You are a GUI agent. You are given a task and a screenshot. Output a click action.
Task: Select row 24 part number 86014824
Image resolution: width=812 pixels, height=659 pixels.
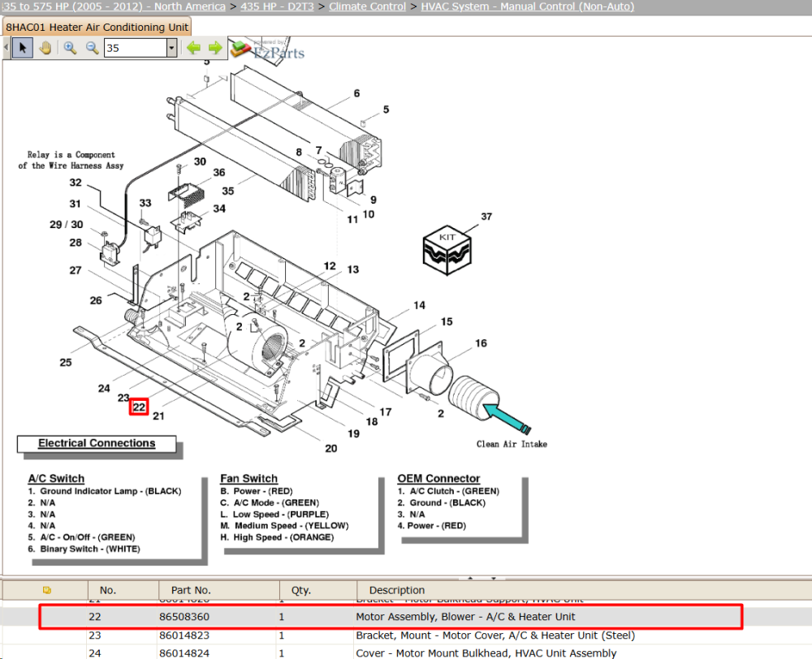pyautogui.click(x=184, y=653)
